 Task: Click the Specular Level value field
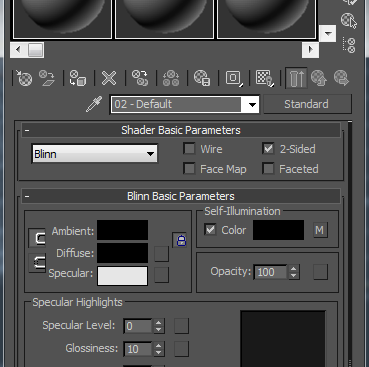(138, 326)
